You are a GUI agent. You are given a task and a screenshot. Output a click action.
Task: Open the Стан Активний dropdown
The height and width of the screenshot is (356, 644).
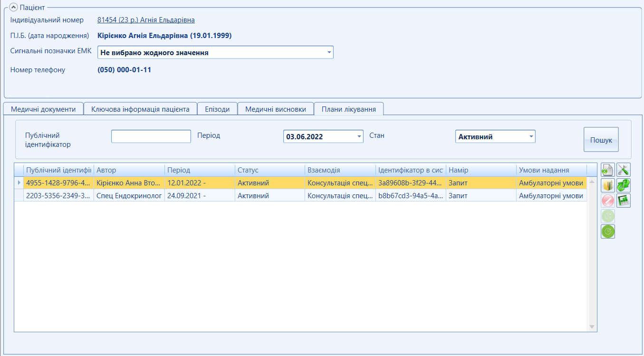point(531,136)
